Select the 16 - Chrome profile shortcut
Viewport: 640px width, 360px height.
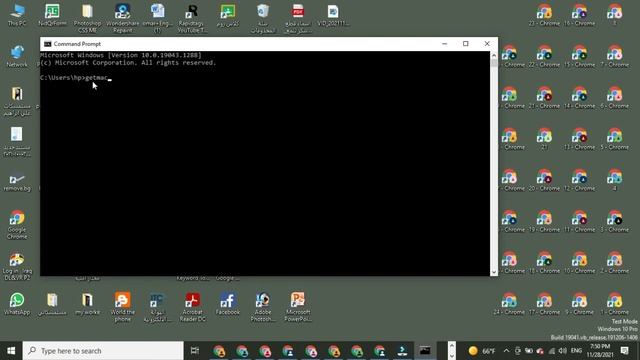[579, 16]
